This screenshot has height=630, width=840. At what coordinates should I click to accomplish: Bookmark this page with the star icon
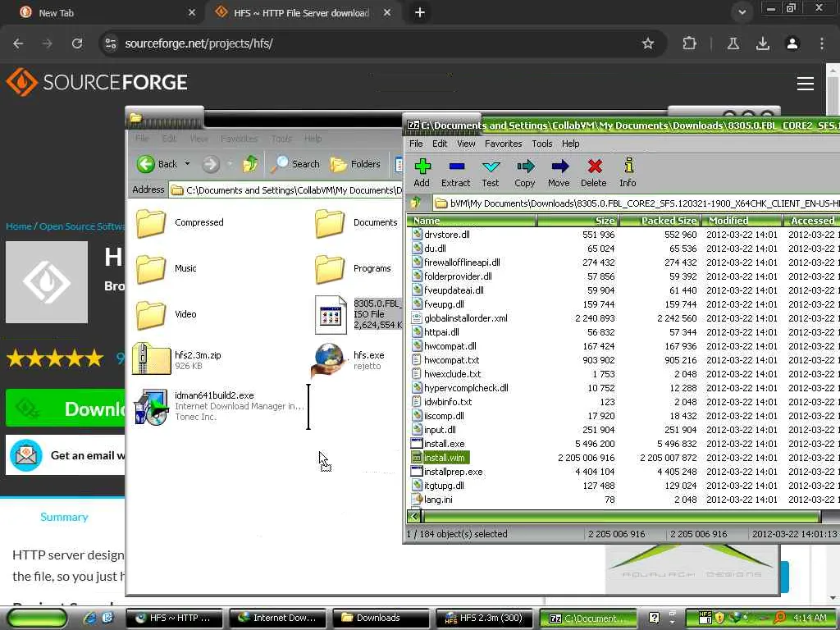point(648,43)
